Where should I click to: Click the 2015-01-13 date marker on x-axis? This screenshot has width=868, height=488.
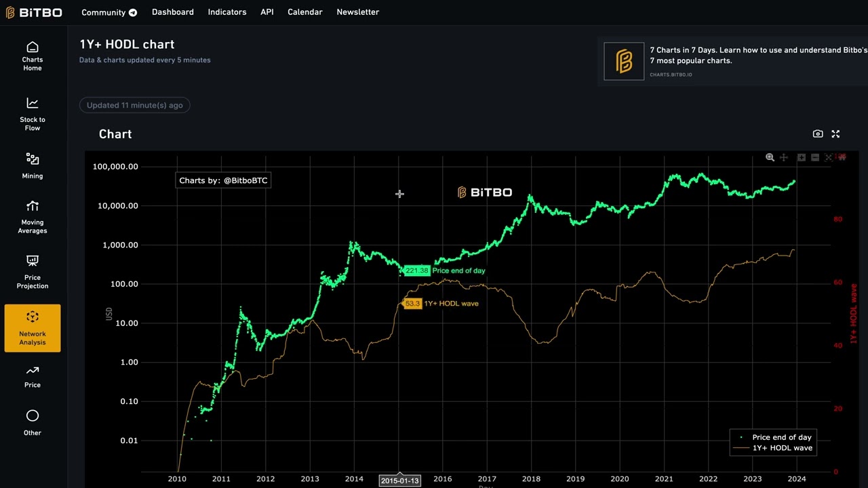pos(400,481)
